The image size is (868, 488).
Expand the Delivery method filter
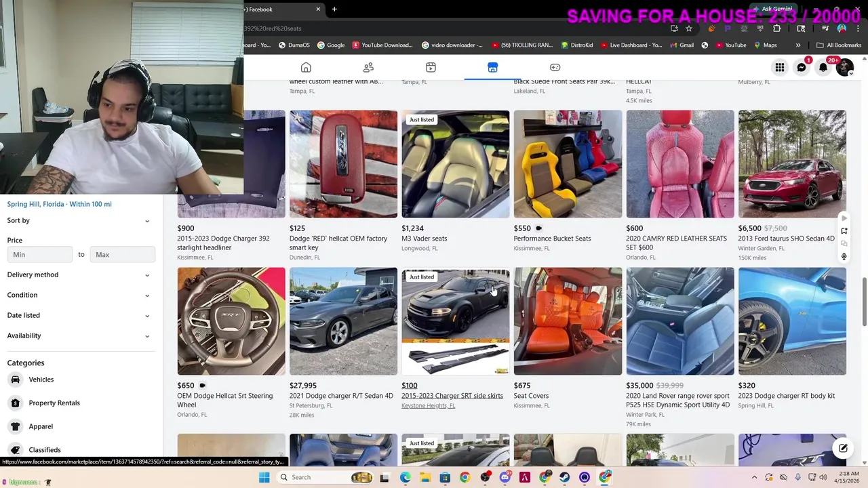pos(80,274)
